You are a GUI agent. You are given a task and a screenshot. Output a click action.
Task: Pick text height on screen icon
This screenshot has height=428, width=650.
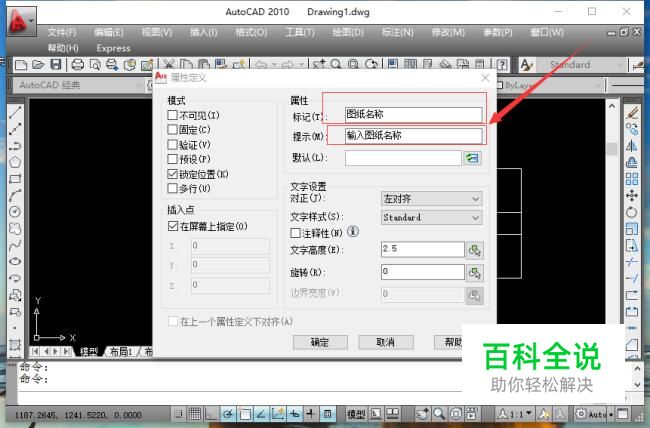pos(475,250)
